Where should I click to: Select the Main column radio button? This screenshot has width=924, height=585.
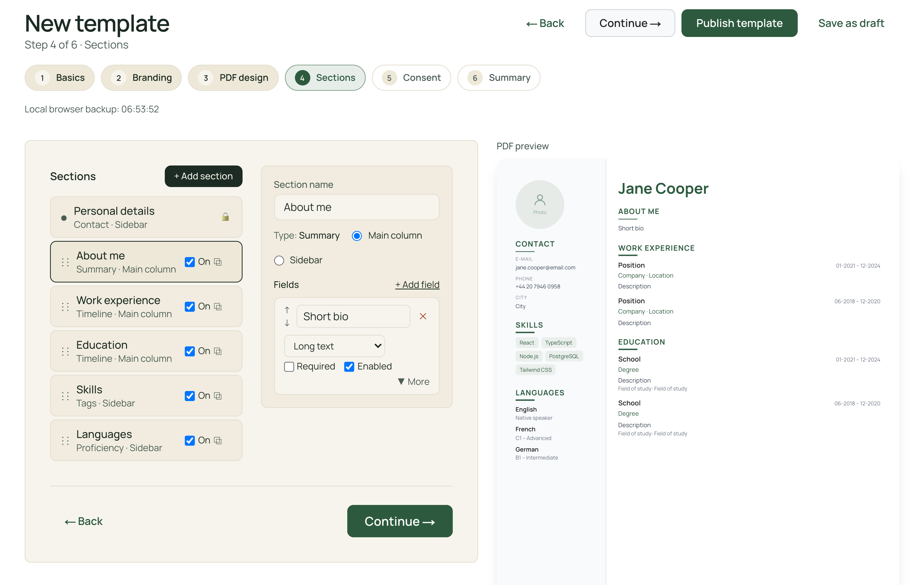tap(357, 236)
